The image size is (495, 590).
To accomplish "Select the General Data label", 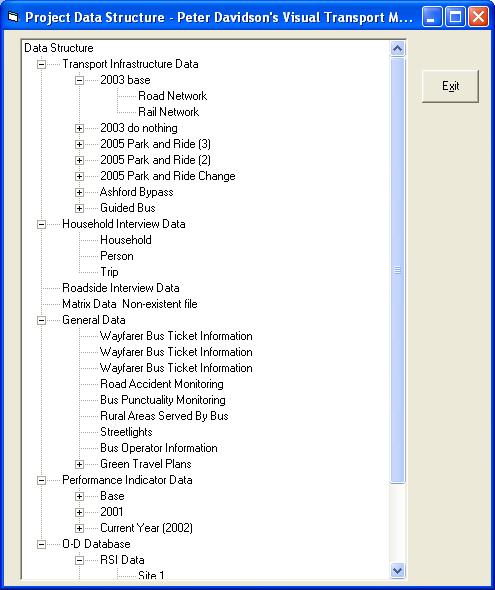I will click(x=94, y=320).
